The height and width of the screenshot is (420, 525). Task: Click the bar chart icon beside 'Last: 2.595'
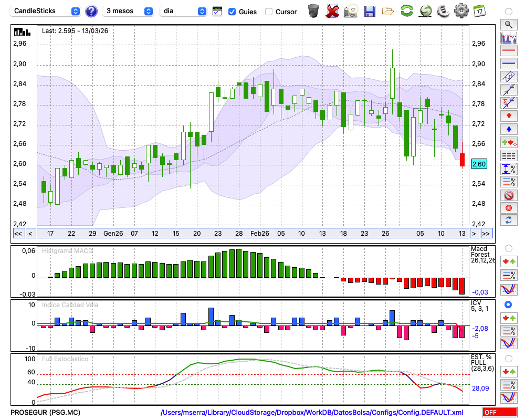pyautogui.click(x=22, y=32)
